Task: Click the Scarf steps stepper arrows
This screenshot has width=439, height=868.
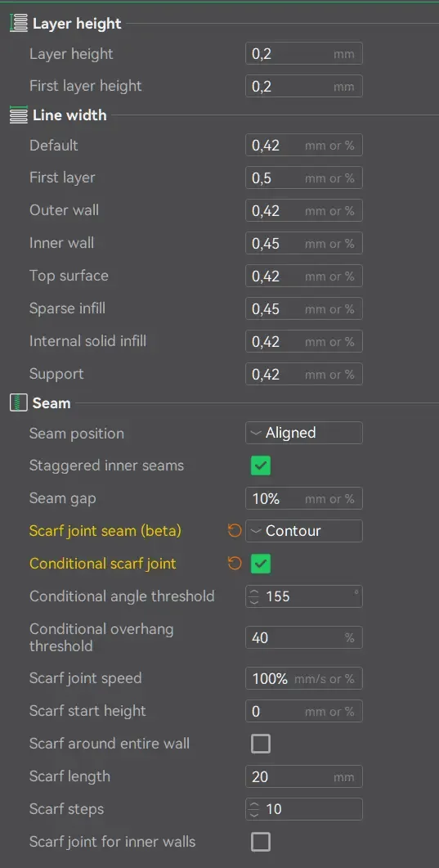Action: click(x=254, y=809)
